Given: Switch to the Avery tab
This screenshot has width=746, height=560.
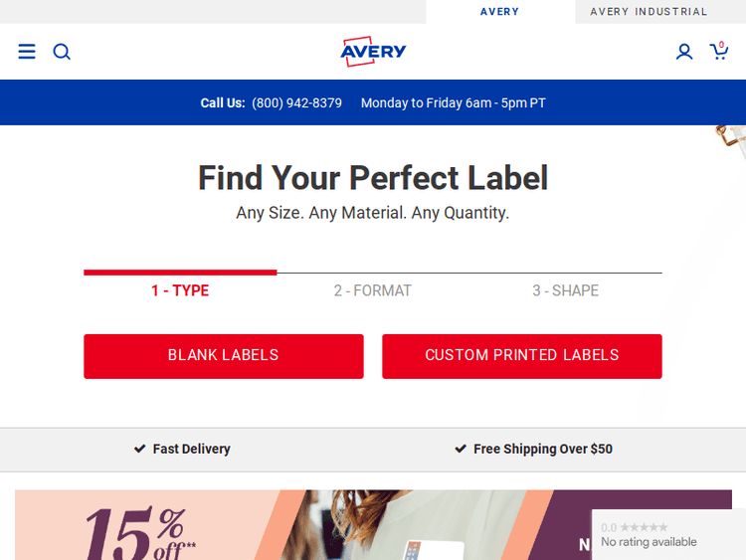Looking at the screenshot, I should [x=499, y=12].
